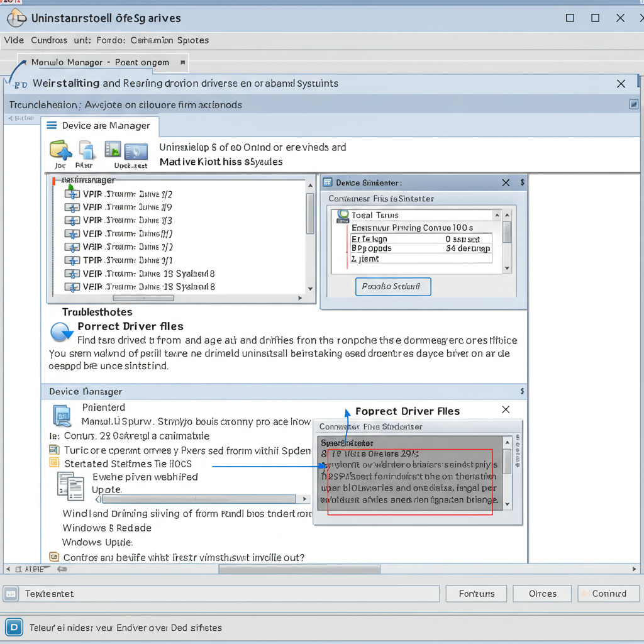Click the Wndows Uptde text
This screenshot has width=644, height=644.
pyautogui.click(x=97, y=542)
